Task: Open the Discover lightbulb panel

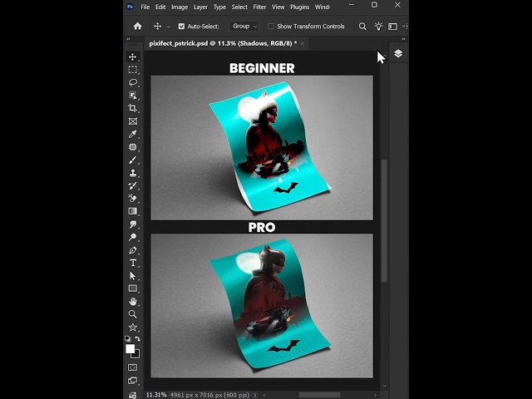Action: point(378,26)
